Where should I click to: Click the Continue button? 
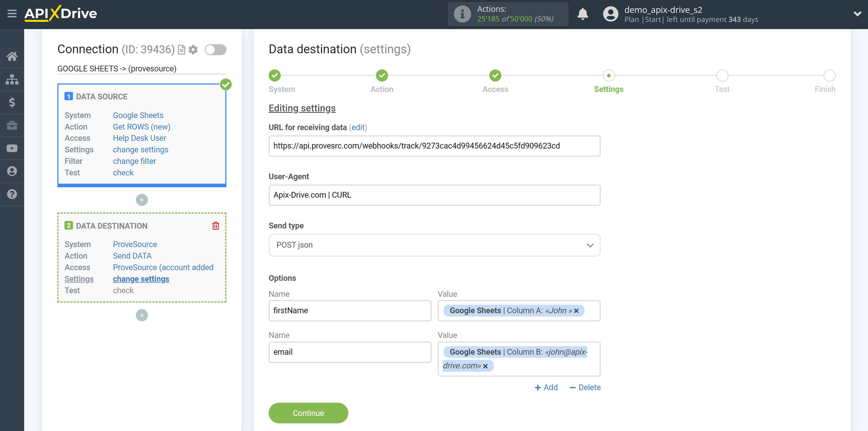308,413
